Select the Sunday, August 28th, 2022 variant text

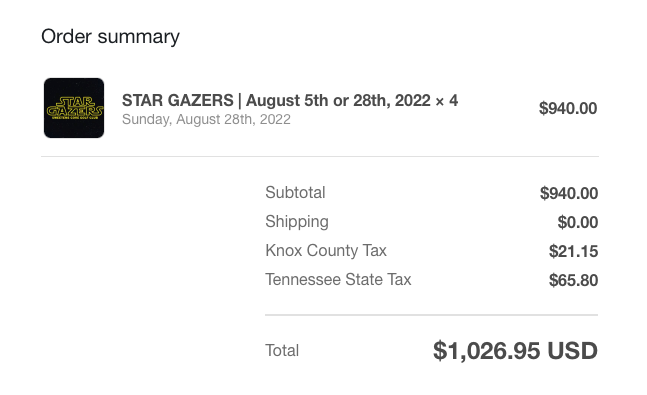206,119
